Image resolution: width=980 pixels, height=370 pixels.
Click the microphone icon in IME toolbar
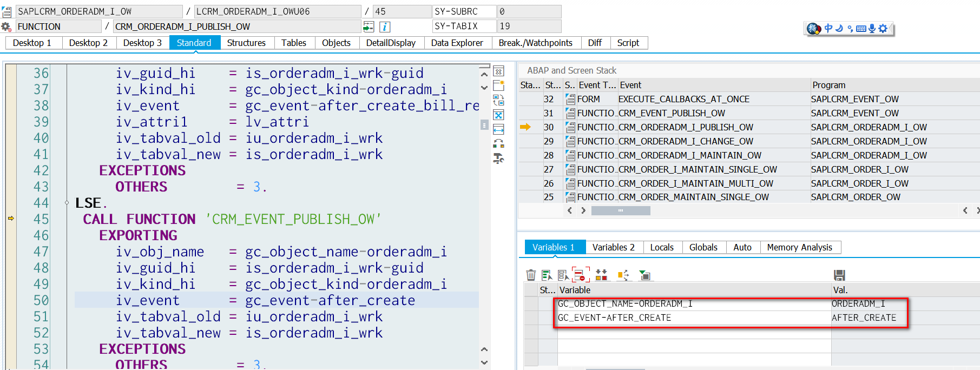coord(872,29)
